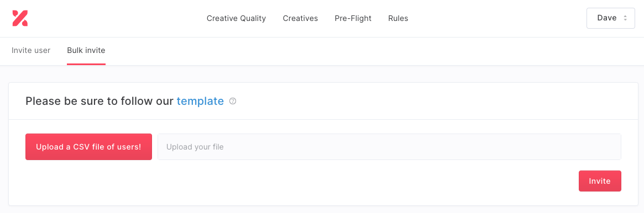
Task: Click the up-down arrows next to Dave
Action: pos(625,18)
